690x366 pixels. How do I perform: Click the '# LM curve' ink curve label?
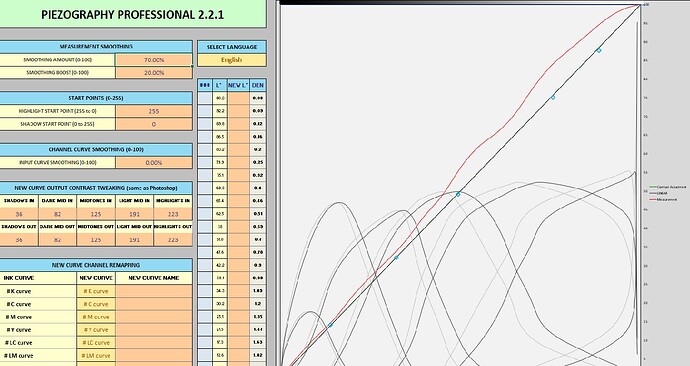tap(18, 355)
